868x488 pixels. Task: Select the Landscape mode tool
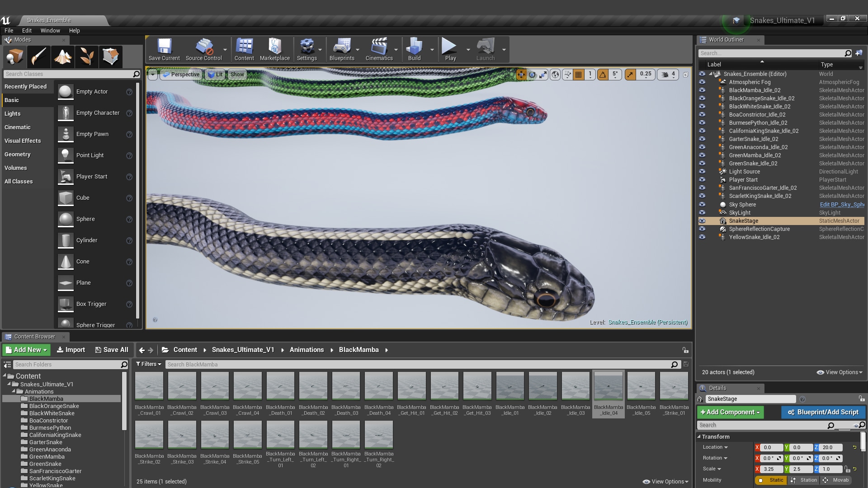click(x=63, y=56)
